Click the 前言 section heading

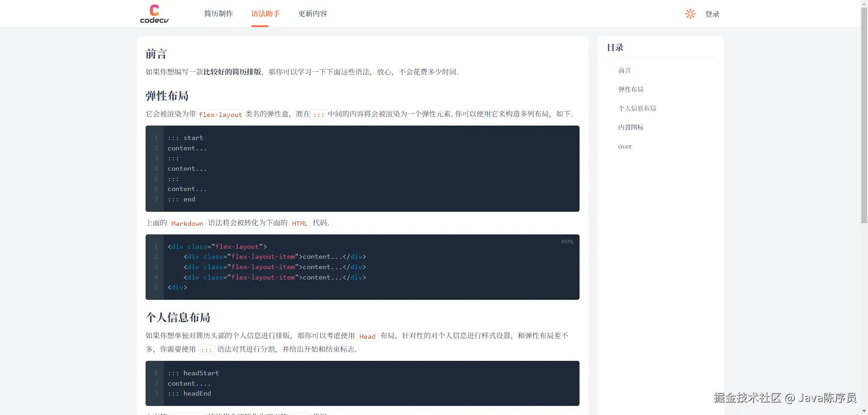(156, 54)
